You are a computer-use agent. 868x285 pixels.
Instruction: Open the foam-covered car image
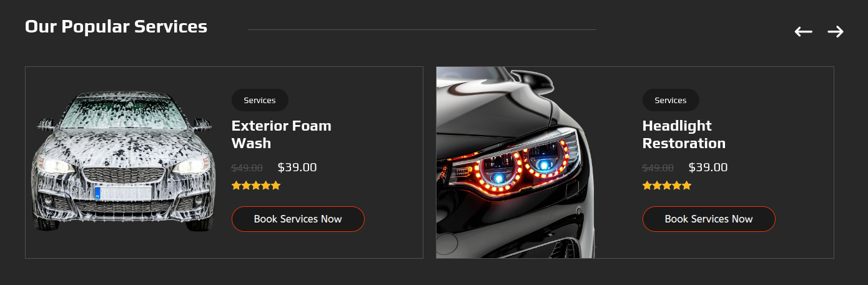pos(124,162)
